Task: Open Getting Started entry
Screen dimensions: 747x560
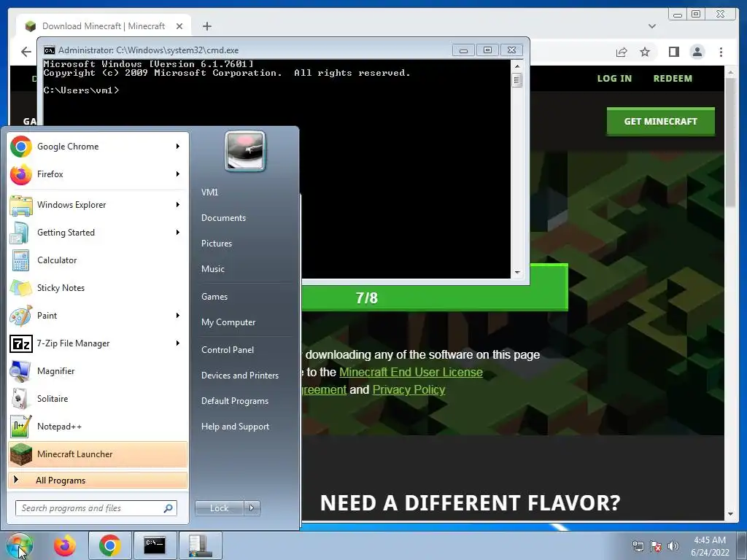Action: click(98, 233)
